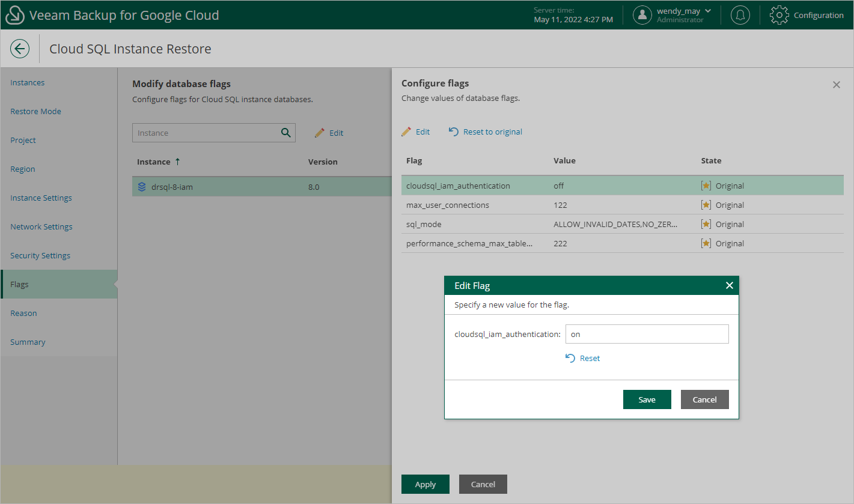Select the performance_schema_max_table flag row
854x504 pixels.
(623, 243)
